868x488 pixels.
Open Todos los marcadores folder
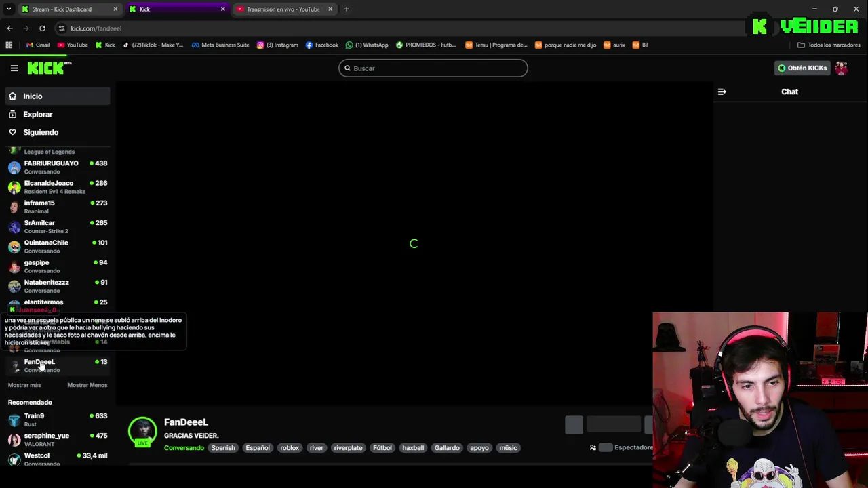click(829, 45)
